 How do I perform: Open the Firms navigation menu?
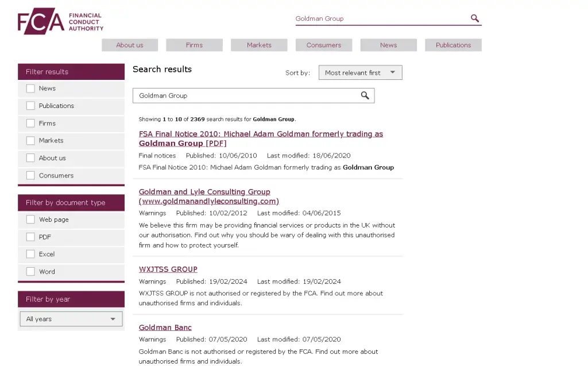click(194, 45)
